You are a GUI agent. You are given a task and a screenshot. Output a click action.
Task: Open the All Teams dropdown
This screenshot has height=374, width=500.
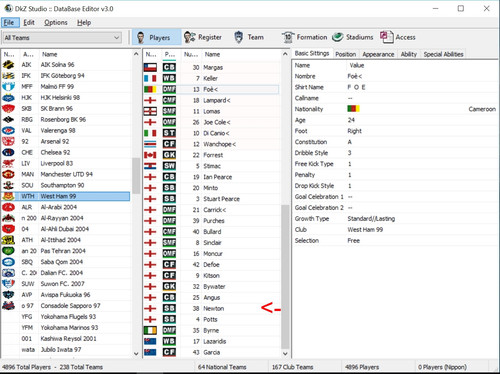[x=62, y=38]
